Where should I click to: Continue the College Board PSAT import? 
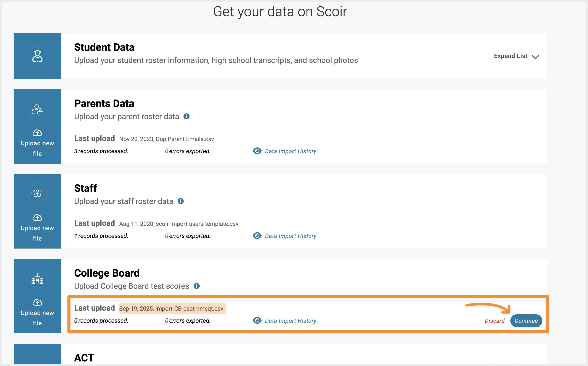point(526,321)
